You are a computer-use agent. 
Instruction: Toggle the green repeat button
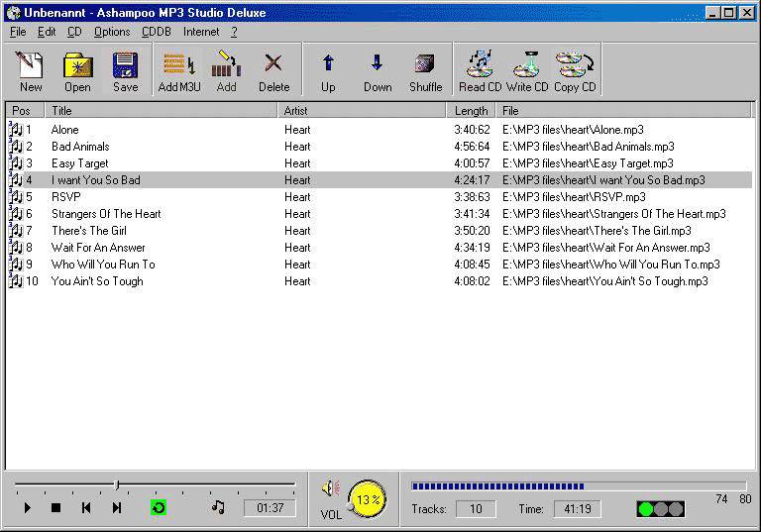tap(158, 507)
